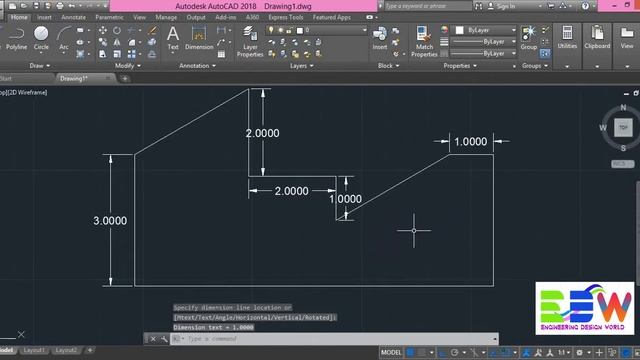The width and height of the screenshot is (640, 360).
Task: Open the Express Tools ribbon tab
Action: 286,17
